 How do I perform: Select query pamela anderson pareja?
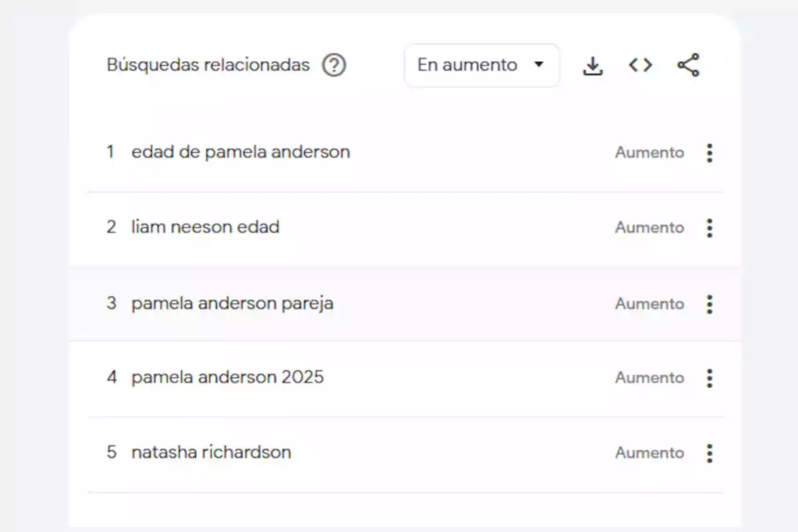coord(233,304)
